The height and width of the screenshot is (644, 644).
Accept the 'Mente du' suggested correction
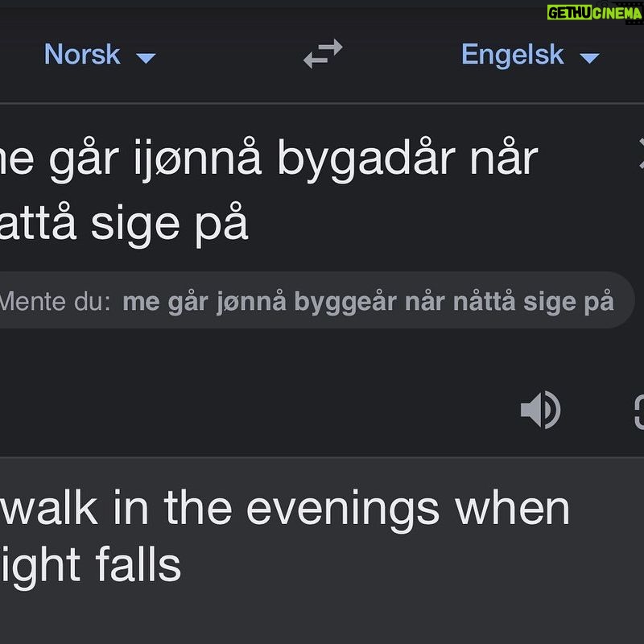(x=369, y=301)
